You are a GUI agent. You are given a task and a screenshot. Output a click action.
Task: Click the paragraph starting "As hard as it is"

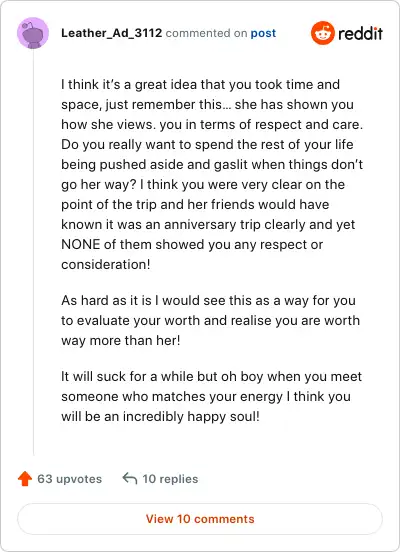pyautogui.click(x=211, y=320)
